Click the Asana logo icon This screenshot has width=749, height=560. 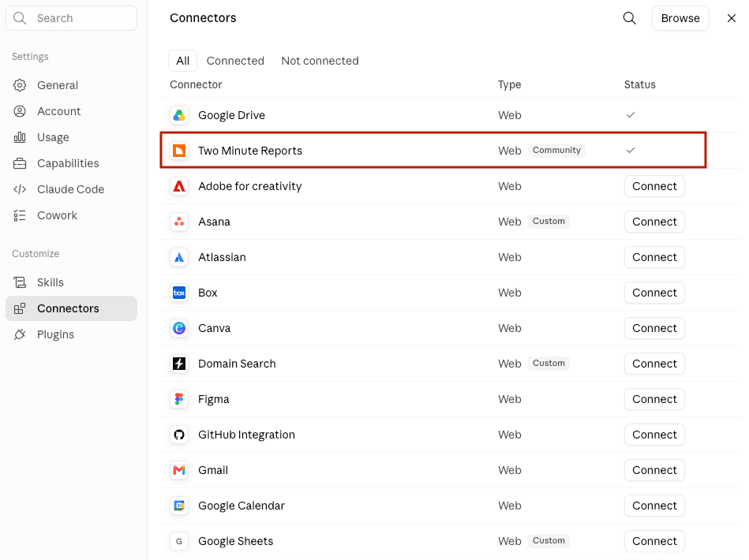pos(179,222)
